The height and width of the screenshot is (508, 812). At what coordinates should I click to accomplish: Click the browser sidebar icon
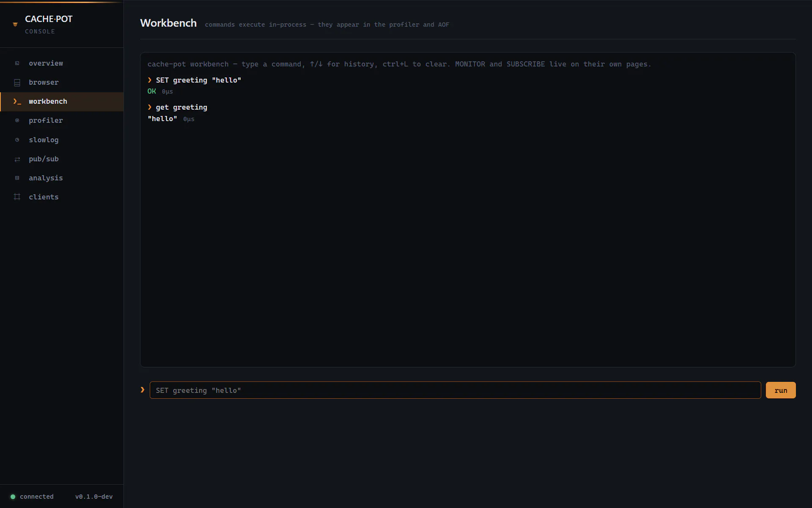pos(17,83)
